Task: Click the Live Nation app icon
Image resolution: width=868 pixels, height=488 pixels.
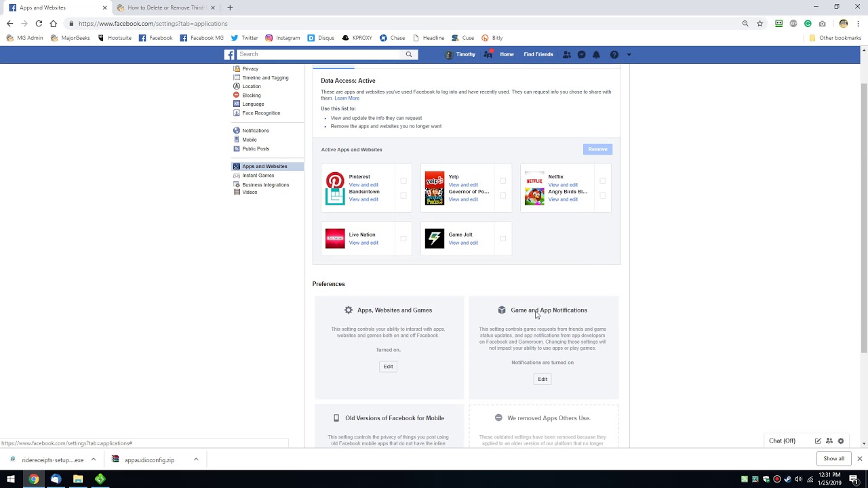Action: point(335,239)
